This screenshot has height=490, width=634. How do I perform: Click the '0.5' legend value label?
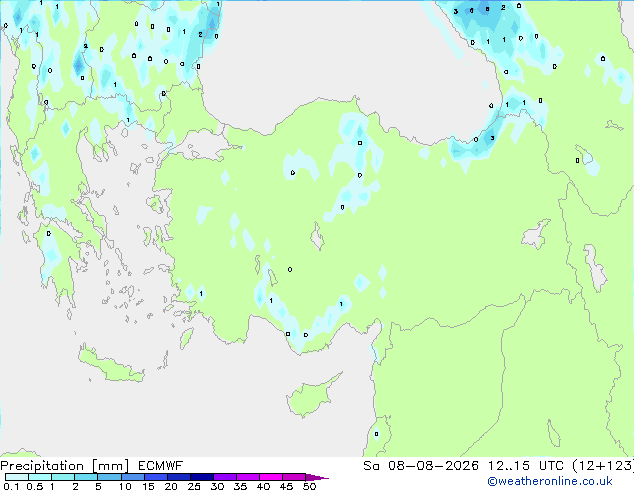click(x=35, y=486)
